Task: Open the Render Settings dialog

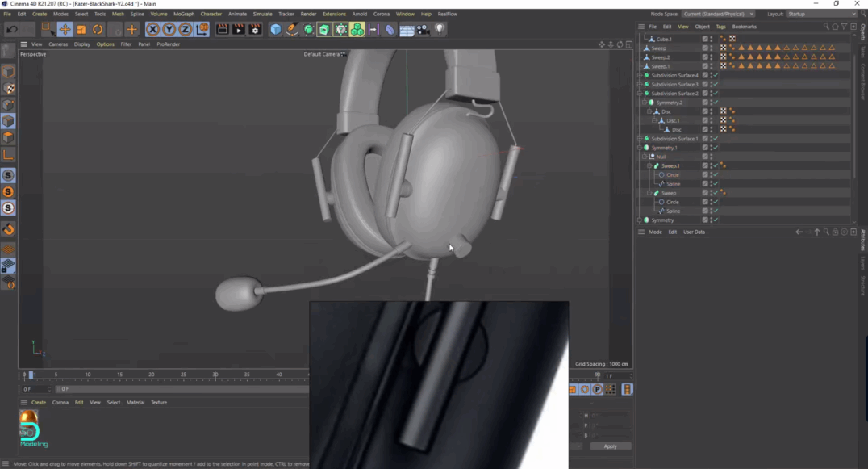Action: click(x=254, y=29)
